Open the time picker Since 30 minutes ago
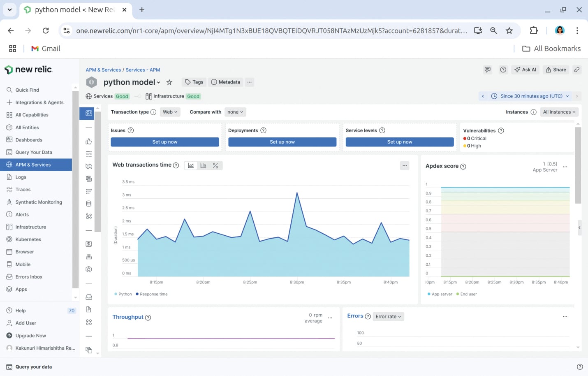 coord(531,96)
